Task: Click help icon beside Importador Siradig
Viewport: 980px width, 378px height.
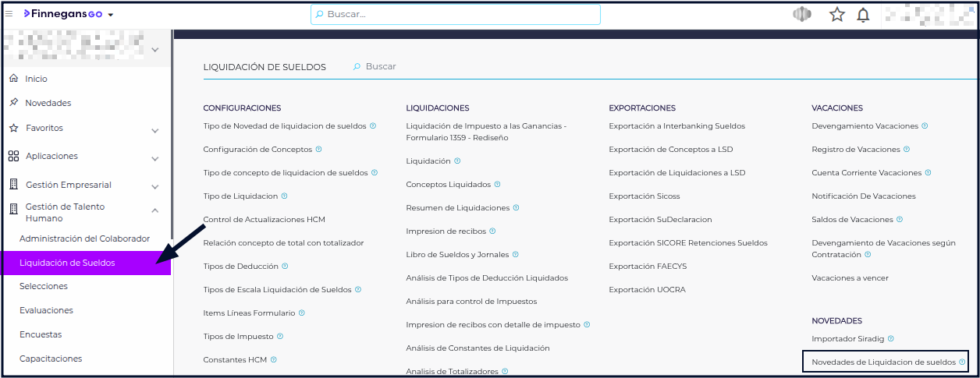Action: tap(890, 338)
